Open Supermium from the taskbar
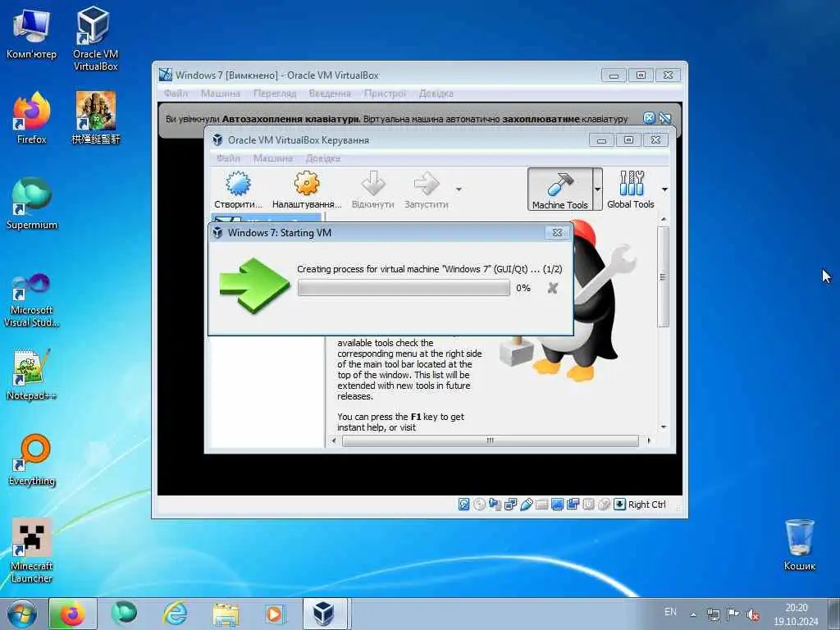 click(125, 614)
